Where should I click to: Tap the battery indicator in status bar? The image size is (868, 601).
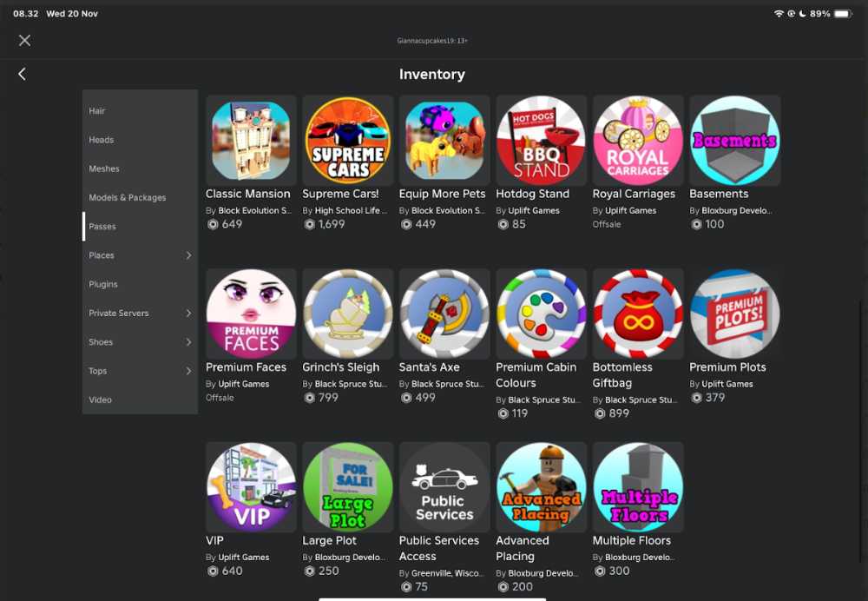[843, 14]
